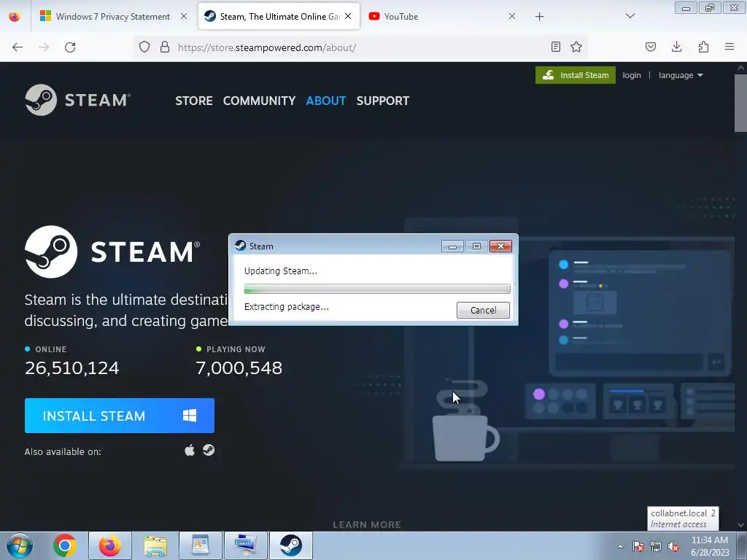Open a new browser tab
Image resolution: width=747 pixels, height=560 pixels.
[539, 17]
